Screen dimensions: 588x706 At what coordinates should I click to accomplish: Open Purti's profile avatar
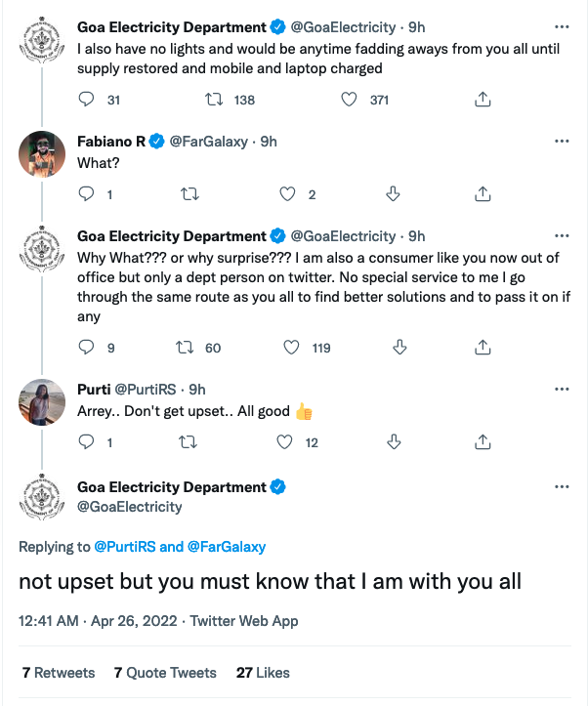point(43,401)
